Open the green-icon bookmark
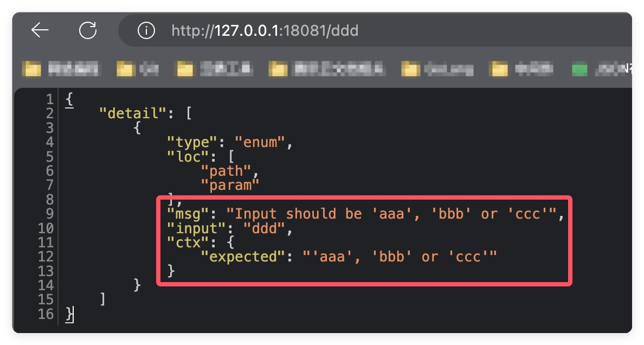The image size is (644, 345). pos(580,69)
